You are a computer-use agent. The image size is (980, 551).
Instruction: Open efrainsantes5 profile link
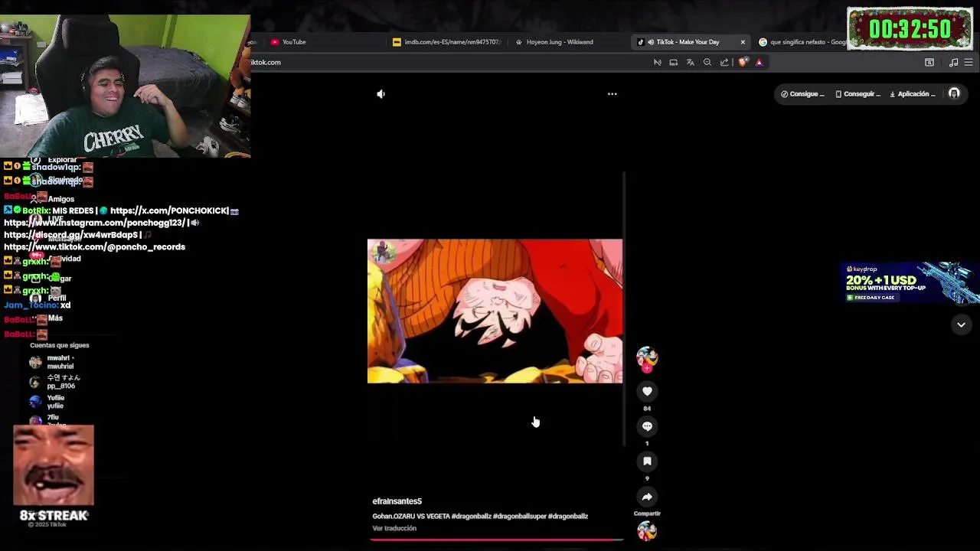(x=397, y=501)
